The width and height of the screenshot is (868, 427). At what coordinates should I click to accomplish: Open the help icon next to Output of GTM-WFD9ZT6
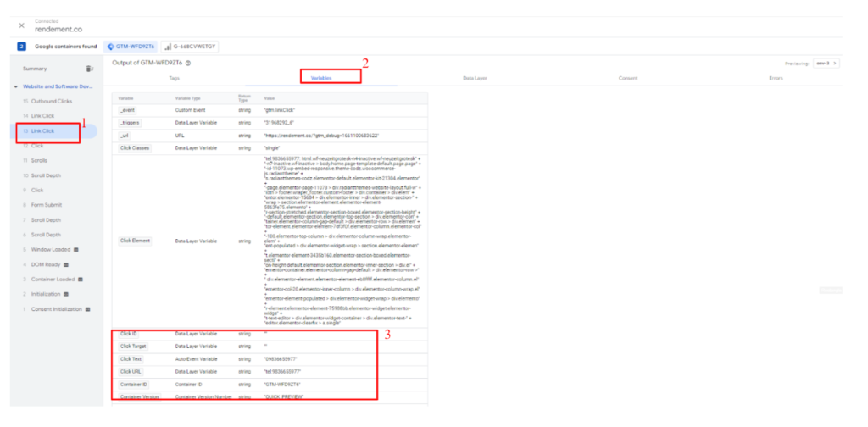click(x=188, y=63)
